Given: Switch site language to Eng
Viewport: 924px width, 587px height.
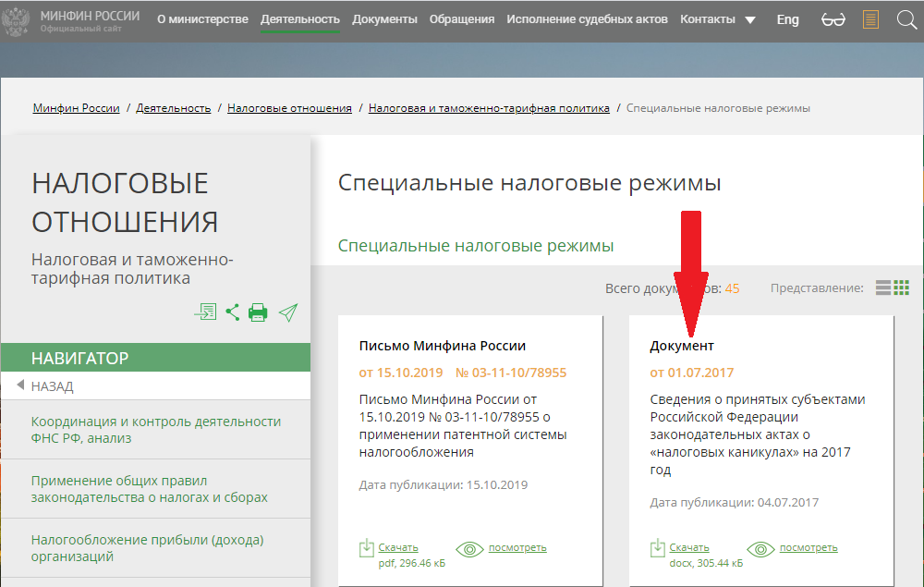Looking at the screenshot, I should click(788, 19).
